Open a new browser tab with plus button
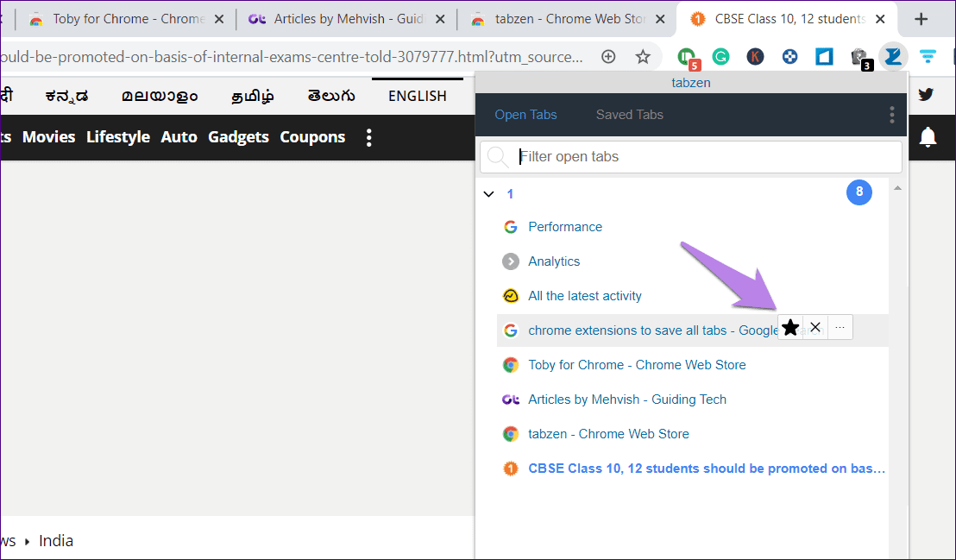 (x=921, y=20)
